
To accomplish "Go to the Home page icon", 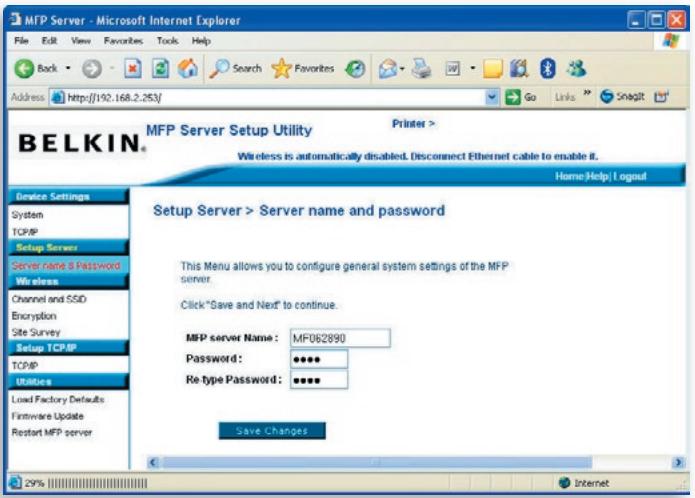I will point(188,68).
